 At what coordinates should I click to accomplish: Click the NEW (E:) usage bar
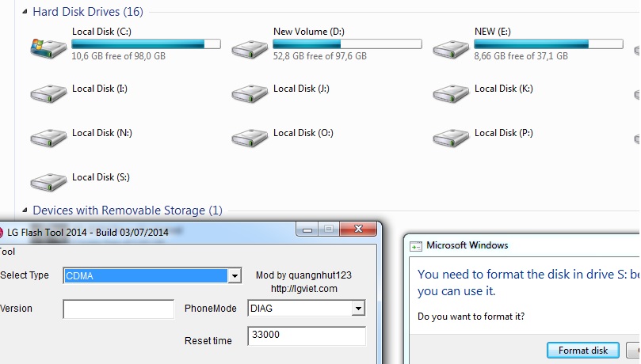[x=548, y=44]
